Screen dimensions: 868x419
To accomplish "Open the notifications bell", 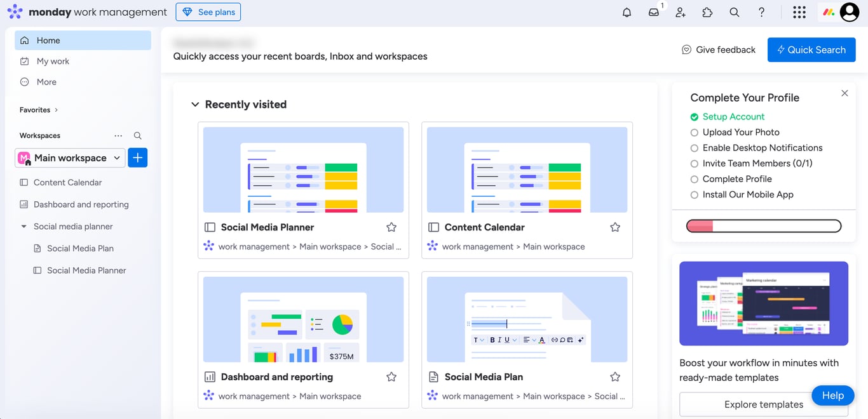I will (627, 12).
